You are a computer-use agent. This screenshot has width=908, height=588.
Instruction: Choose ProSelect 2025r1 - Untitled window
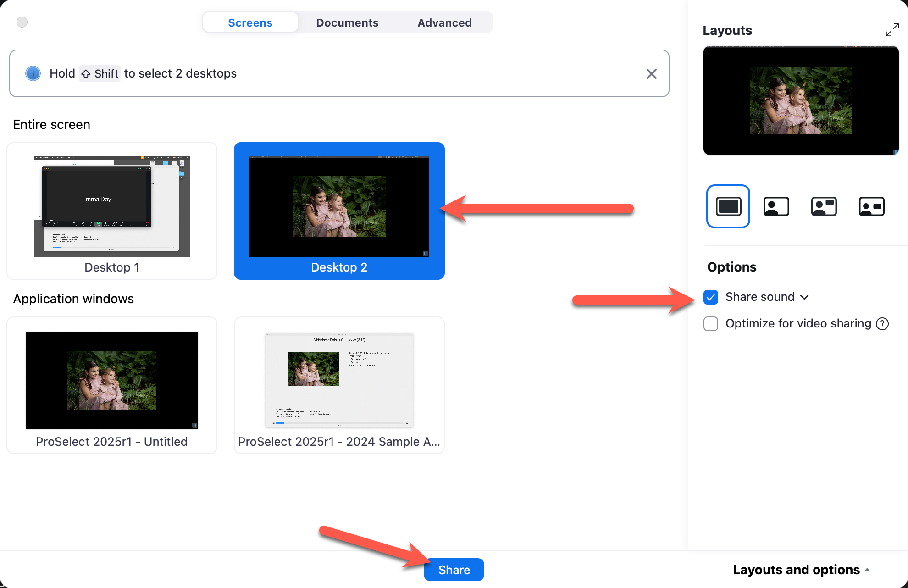click(x=112, y=385)
